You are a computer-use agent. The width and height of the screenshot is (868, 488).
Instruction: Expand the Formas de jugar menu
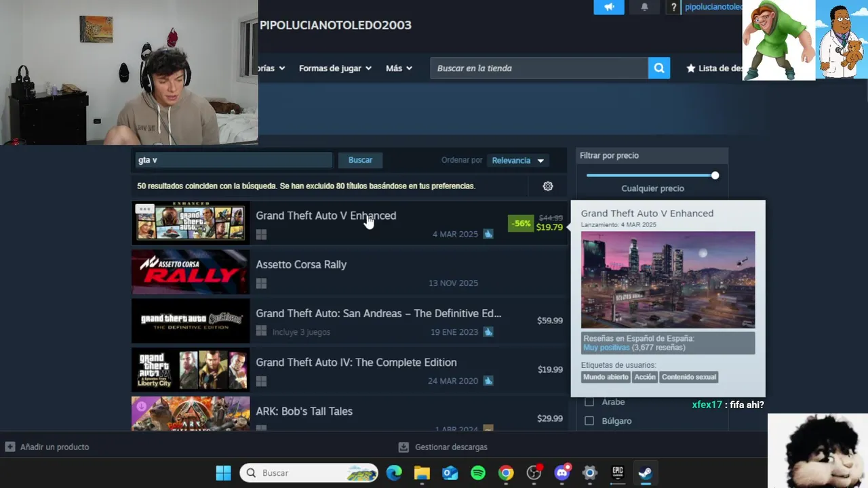[335, 68]
